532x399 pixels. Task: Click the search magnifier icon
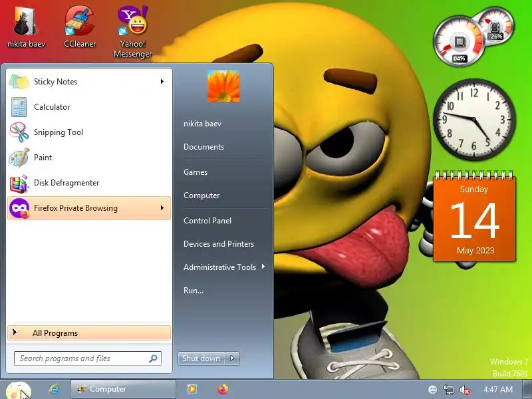pos(153,358)
